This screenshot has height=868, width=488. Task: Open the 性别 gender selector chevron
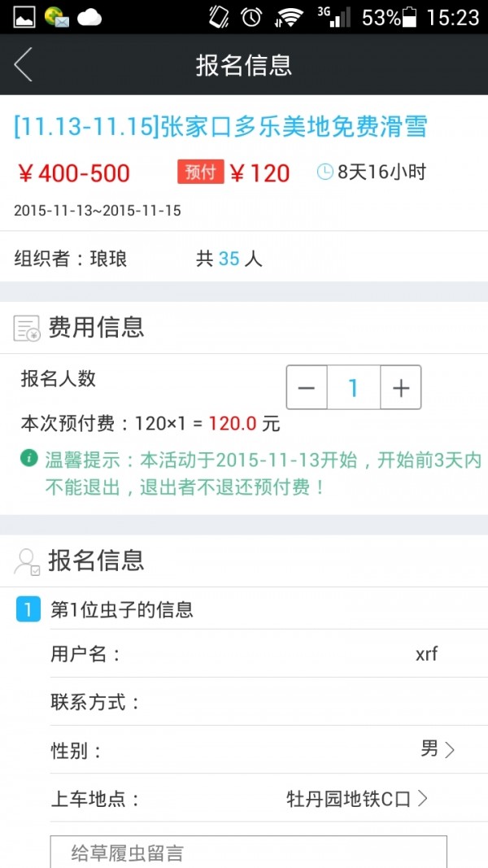[x=450, y=750]
